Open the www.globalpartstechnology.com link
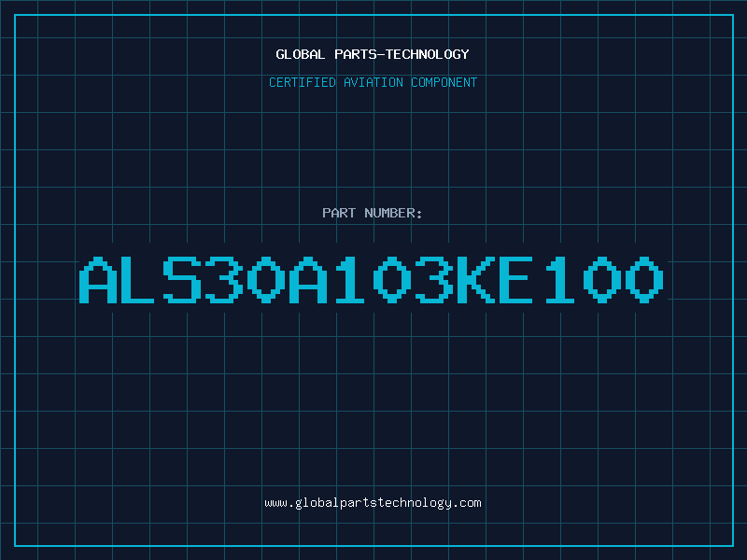Viewport: 747px width, 560px height. click(x=373, y=503)
